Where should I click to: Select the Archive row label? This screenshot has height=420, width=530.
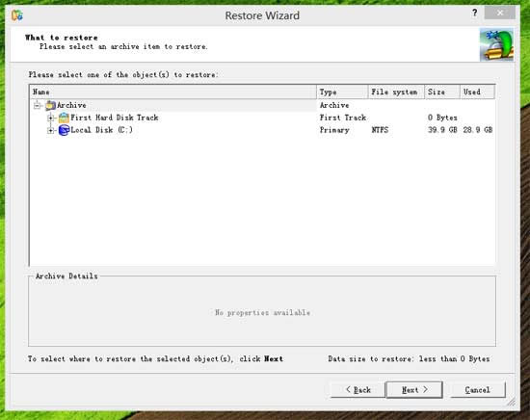coord(71,105)
